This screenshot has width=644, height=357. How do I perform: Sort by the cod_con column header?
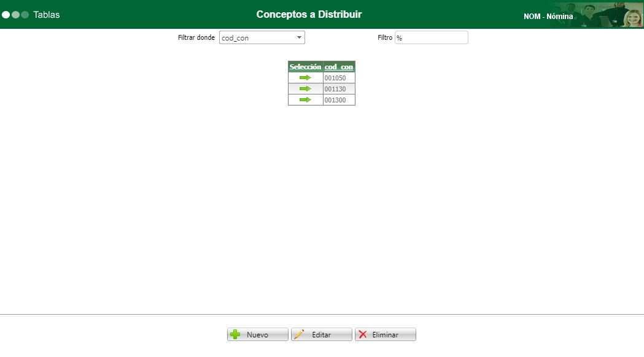click(339, 66)
